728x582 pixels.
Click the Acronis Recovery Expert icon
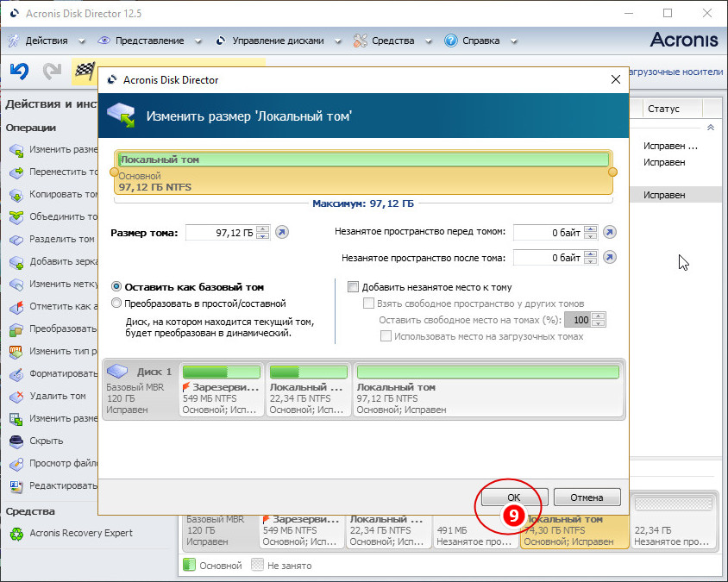(x=16, y=533)
